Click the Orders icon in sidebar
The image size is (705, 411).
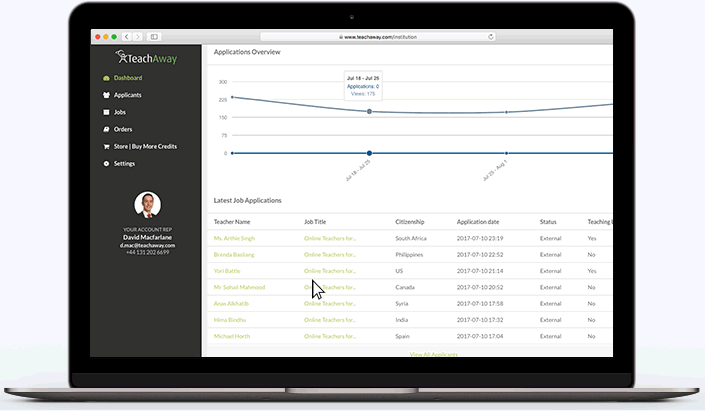(x=106, y=130)
